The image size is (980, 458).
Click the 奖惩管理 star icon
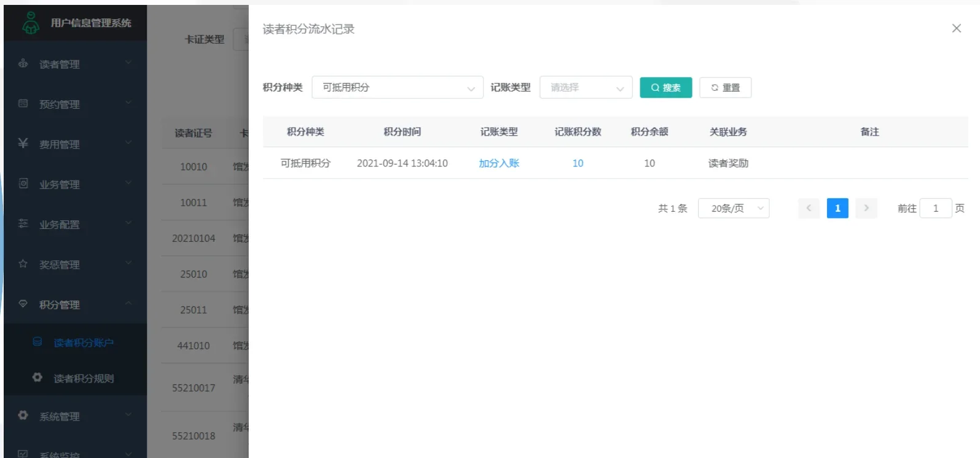pos(23,263)
